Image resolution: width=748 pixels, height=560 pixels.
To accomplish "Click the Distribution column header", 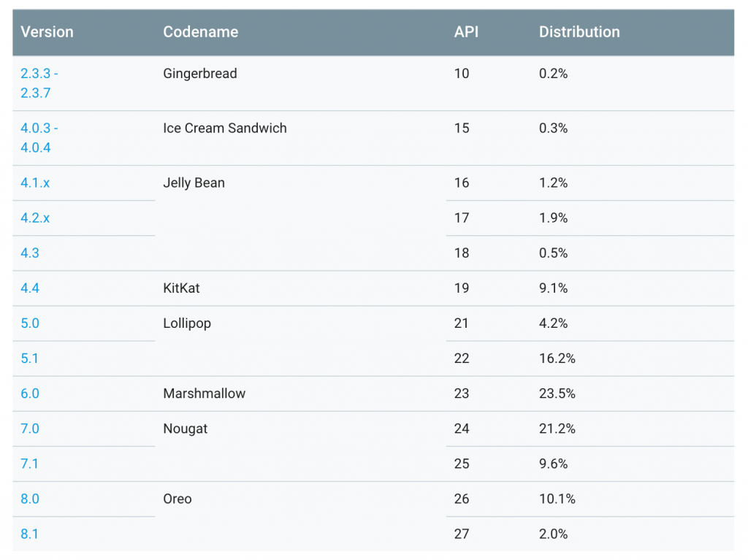I will click(579, 32).
